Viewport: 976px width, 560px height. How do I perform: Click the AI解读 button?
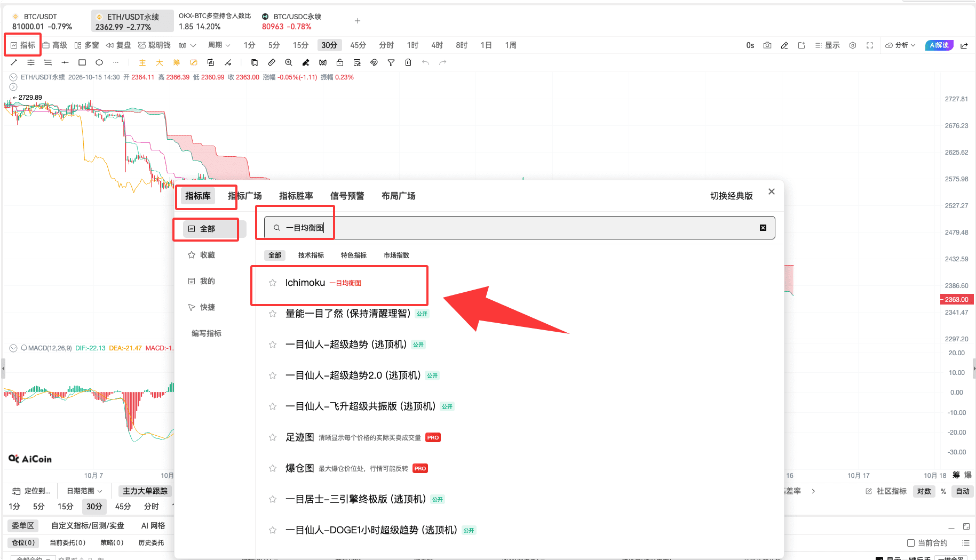939,45
